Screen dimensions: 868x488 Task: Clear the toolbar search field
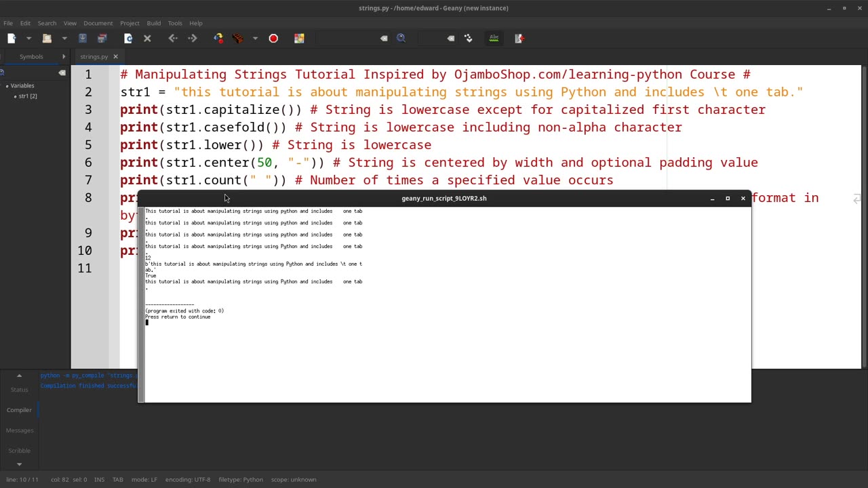pos(384,39)
